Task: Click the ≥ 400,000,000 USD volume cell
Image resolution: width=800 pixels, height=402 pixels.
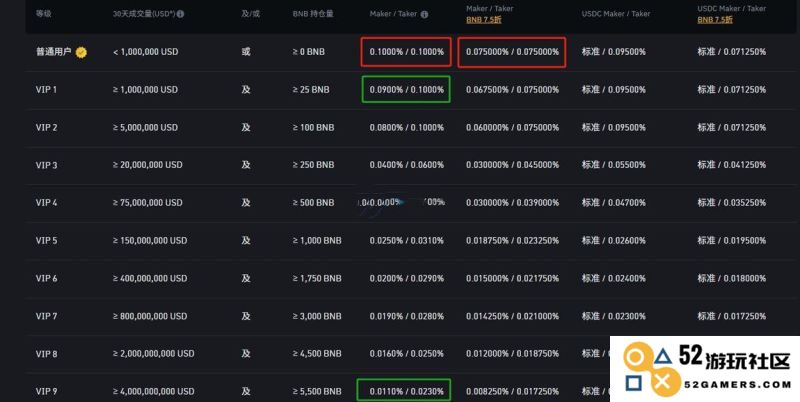Action: click(x=150, y=278)
